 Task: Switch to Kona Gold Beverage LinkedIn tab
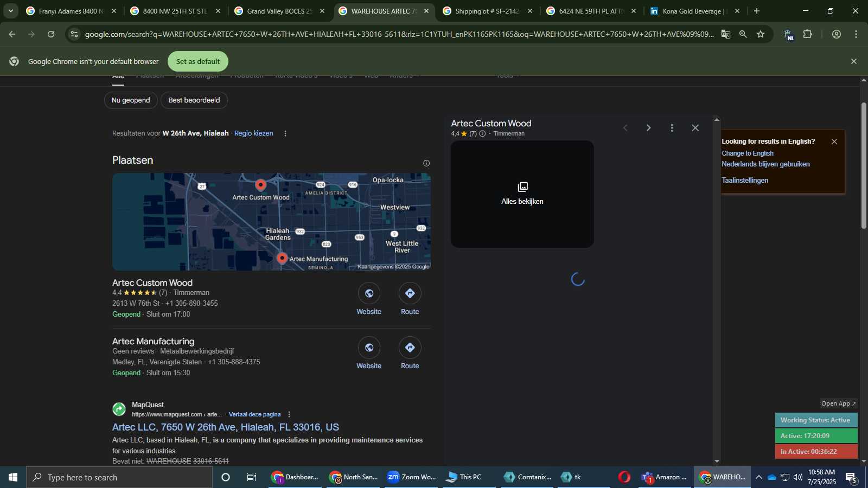[x=695, y=11]
